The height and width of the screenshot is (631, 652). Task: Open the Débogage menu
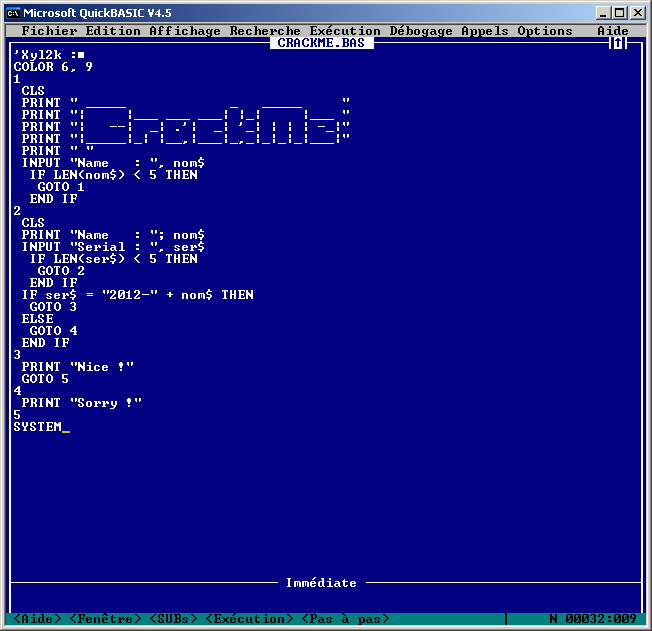pyautogui.click(x=421, y=31)
